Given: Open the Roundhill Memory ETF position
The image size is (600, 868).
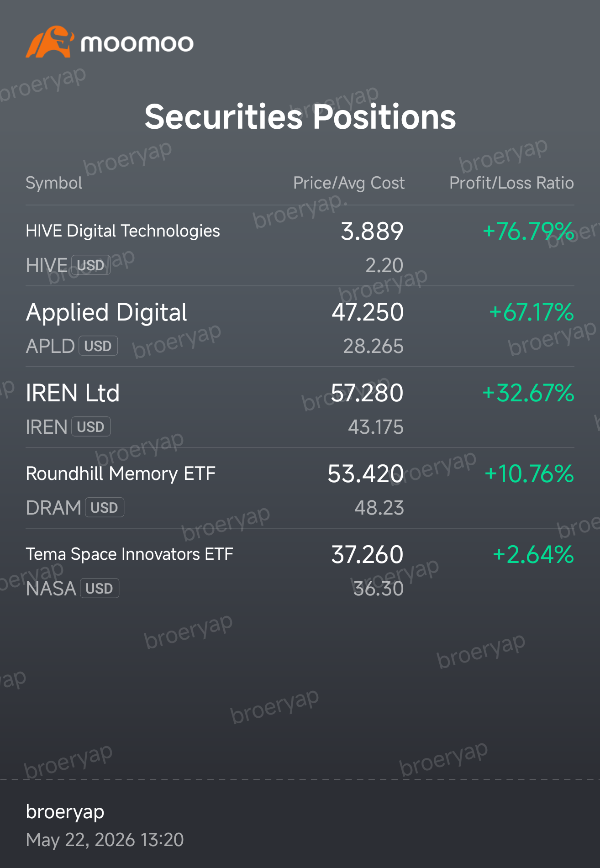Looking at the screenshot, I should (x=300, y=488).
